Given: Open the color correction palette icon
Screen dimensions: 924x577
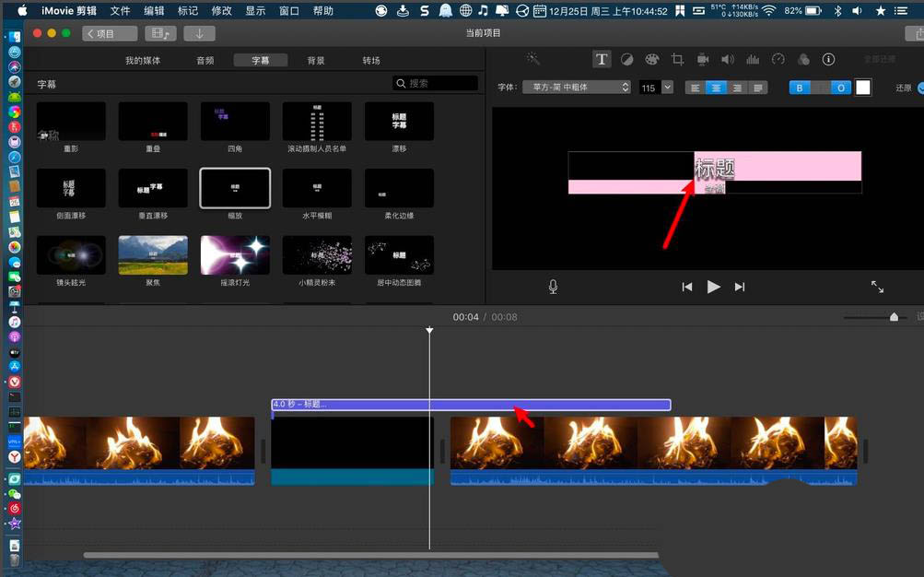Looking at the screenshot, I should pyautogui.click(x=651, y=59).
